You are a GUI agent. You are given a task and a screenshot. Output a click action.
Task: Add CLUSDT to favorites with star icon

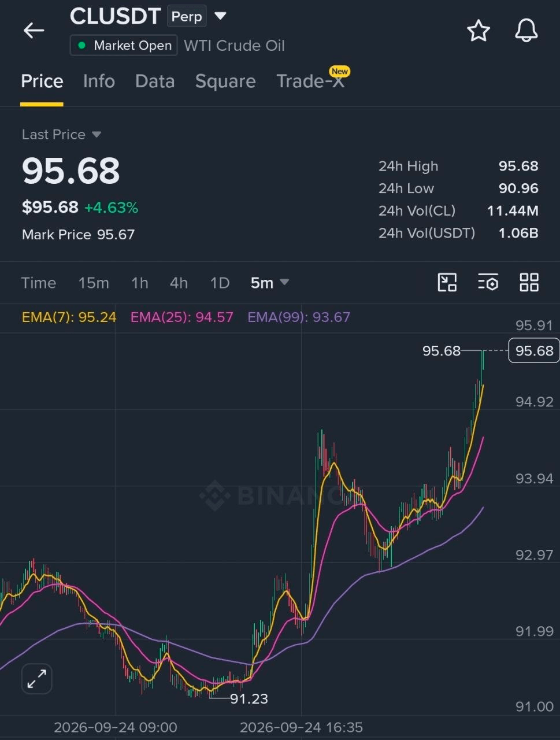479,31
